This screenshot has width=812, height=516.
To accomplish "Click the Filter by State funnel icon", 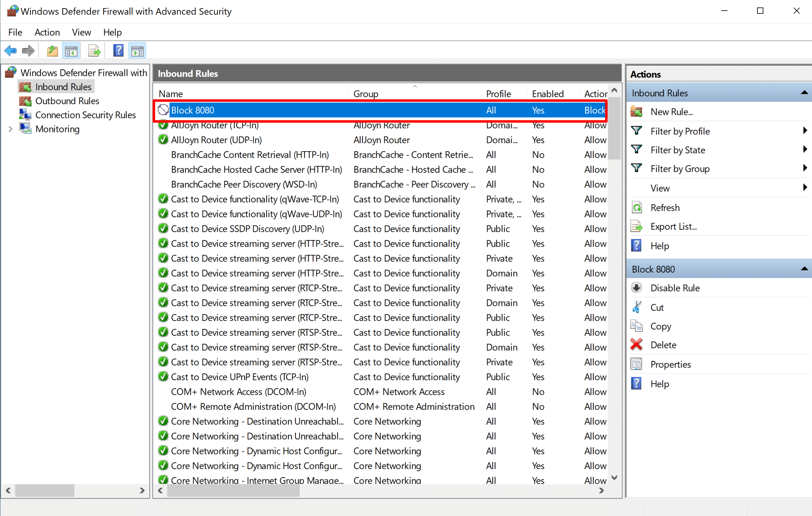I will pyautogui.click(x=637, y=149).
